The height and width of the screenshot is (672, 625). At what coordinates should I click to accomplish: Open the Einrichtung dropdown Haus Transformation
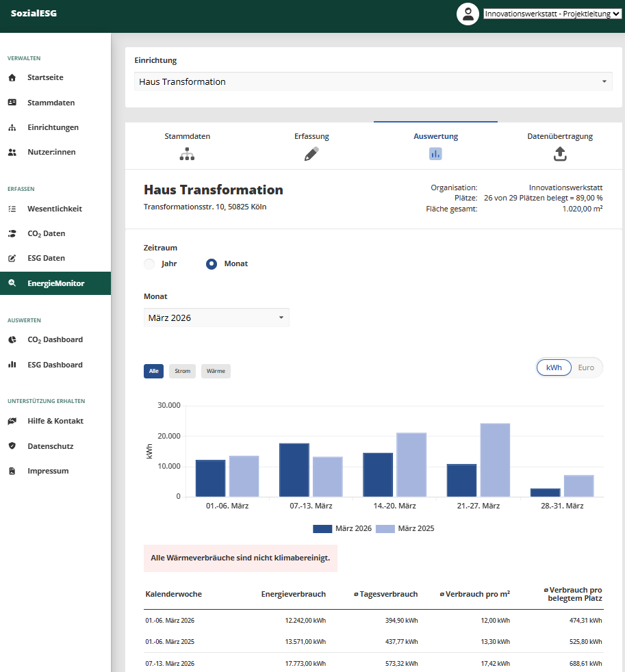click(373, 82)
